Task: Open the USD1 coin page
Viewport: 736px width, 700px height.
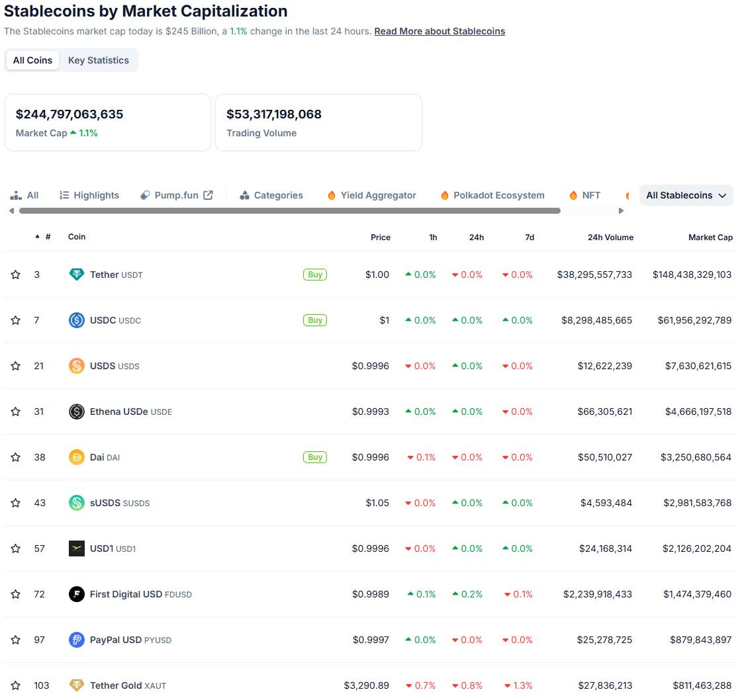Action: coord(113,548)
